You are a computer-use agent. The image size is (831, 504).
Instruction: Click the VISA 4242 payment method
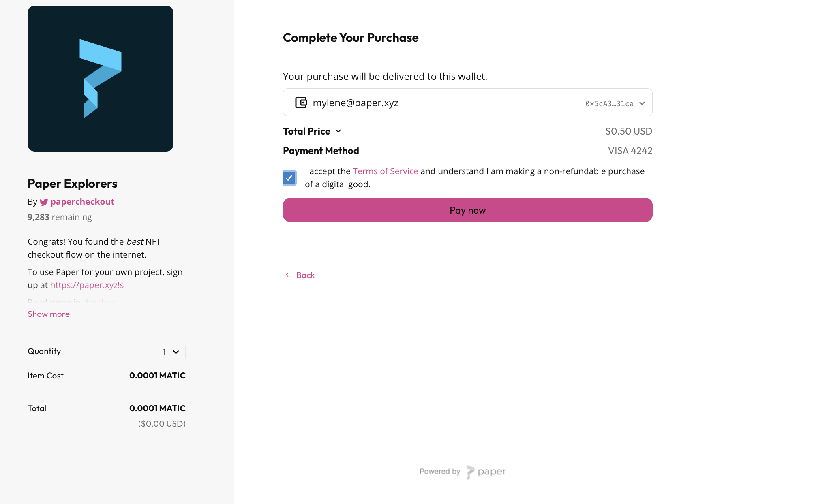click(x=630, y=151)
